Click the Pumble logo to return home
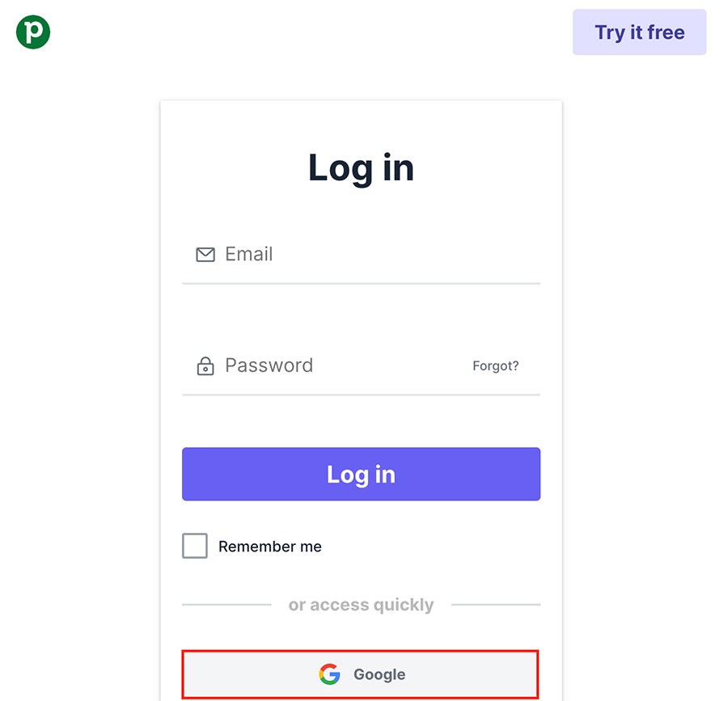Screen dimensions: 728x701 32,32
